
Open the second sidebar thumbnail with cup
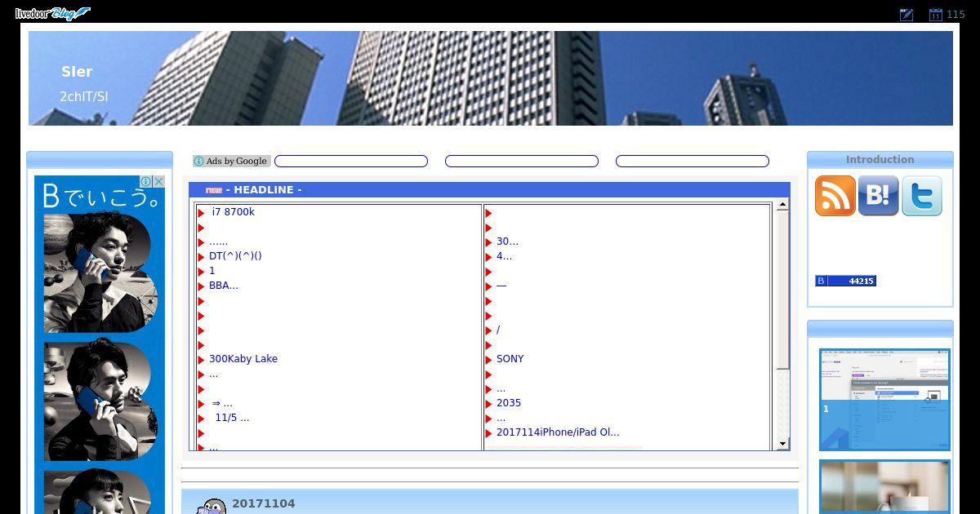[x=884, y=487]
